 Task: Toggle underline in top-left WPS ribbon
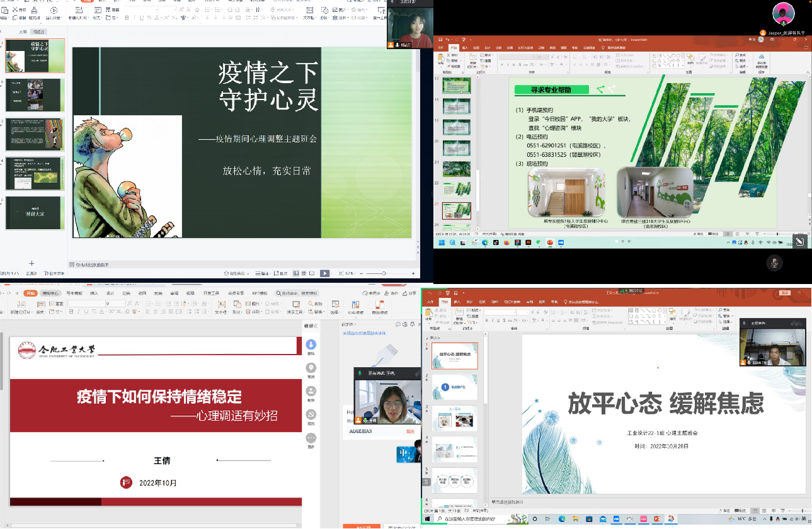(143, 18)
